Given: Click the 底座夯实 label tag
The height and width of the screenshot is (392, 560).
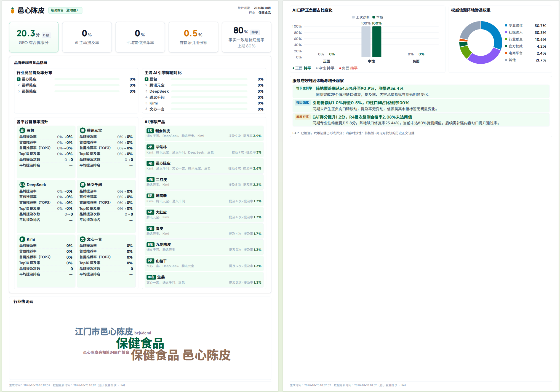Looking at the screenshot, I should (303, 117).
